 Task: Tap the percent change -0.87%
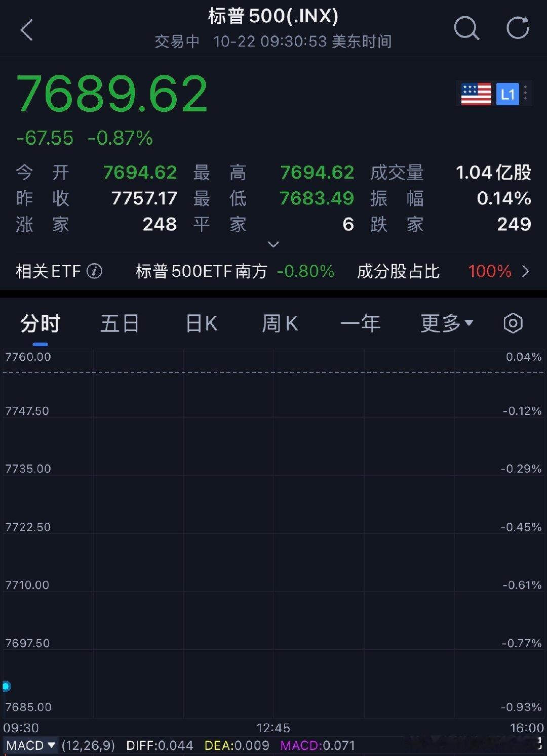coord(120,138)
